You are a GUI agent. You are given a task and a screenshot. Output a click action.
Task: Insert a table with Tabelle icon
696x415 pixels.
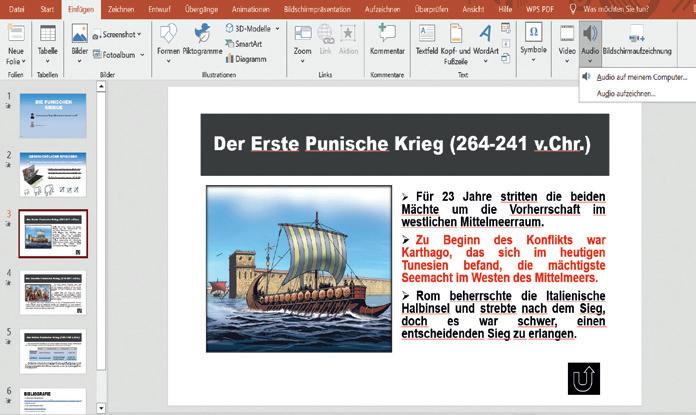47,33
